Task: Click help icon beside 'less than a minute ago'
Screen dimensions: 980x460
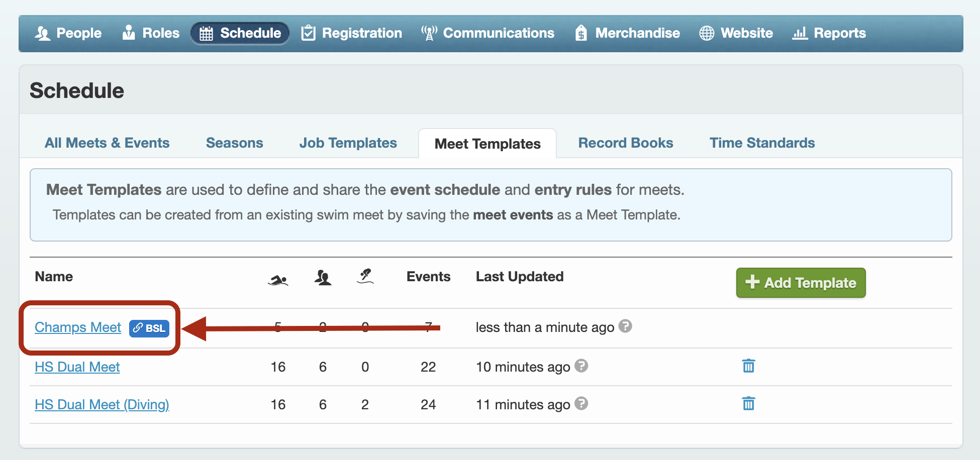Action: pos(625,326)
